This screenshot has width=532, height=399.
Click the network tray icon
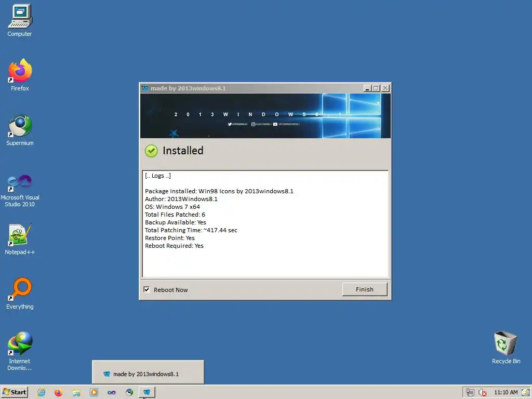pos(470,393)
